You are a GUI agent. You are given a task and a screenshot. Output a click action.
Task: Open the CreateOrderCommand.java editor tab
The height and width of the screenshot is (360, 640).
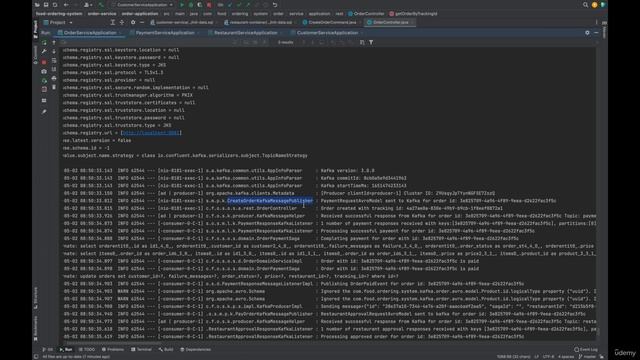[x=332, y=22]
